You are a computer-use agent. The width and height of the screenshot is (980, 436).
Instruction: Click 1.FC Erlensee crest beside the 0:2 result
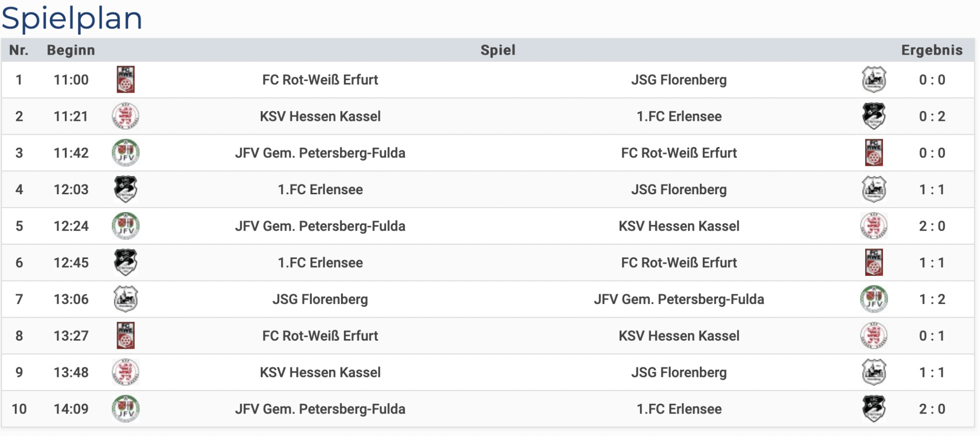(874, 116)
